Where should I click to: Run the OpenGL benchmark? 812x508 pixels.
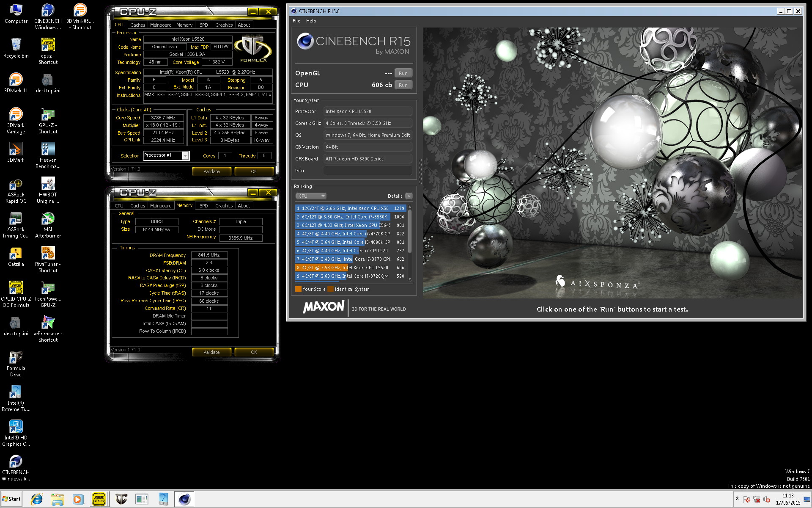[403, 73]
